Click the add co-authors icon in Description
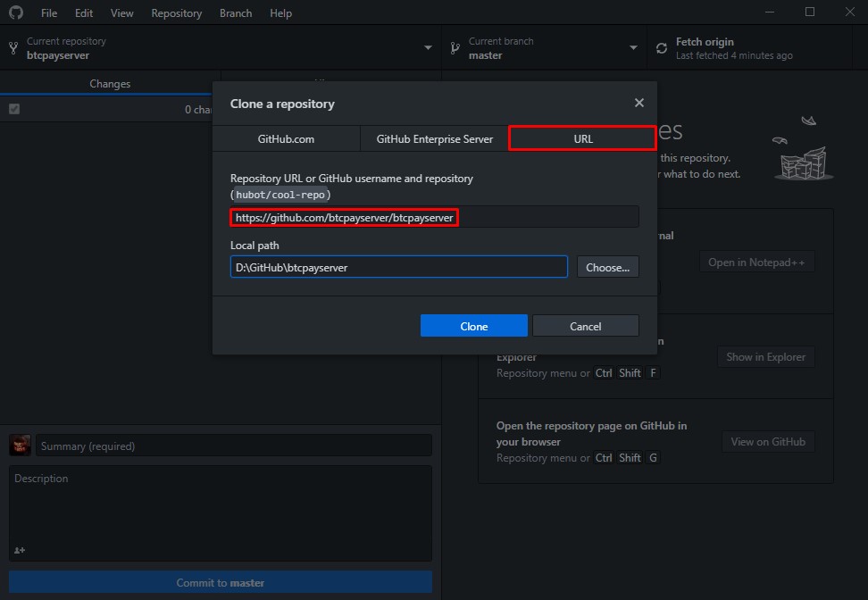Viewport: 868px width, 600px height. pyautogui.click(x=20, y=550)
